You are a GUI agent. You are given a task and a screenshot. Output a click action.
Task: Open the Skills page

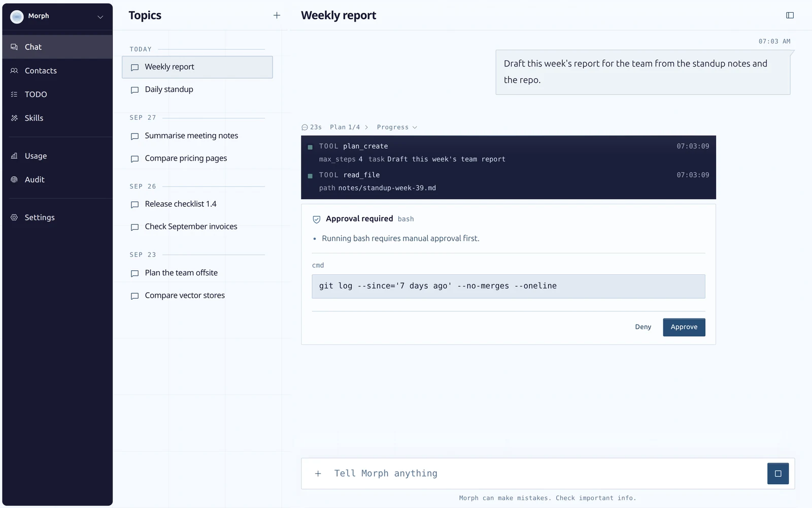(57, 118)
